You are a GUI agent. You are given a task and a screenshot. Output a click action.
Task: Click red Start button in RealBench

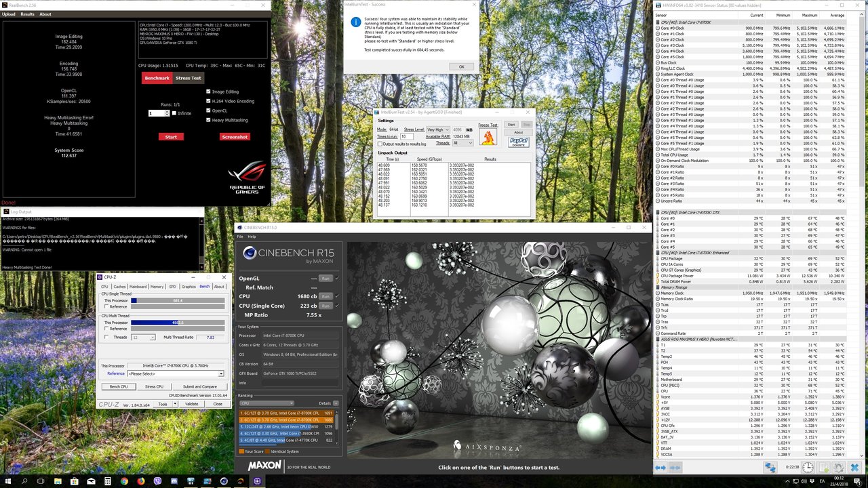click(171, 137)
